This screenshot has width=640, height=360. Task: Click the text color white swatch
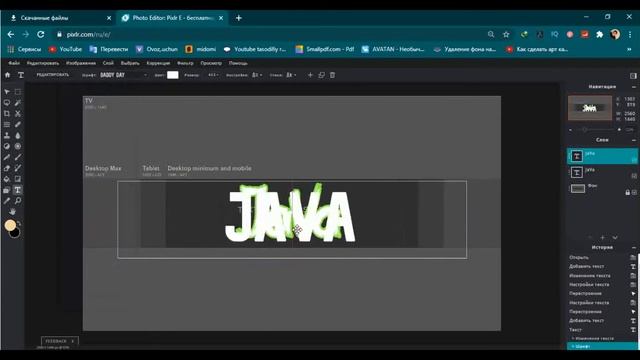(x=173, y=75)
